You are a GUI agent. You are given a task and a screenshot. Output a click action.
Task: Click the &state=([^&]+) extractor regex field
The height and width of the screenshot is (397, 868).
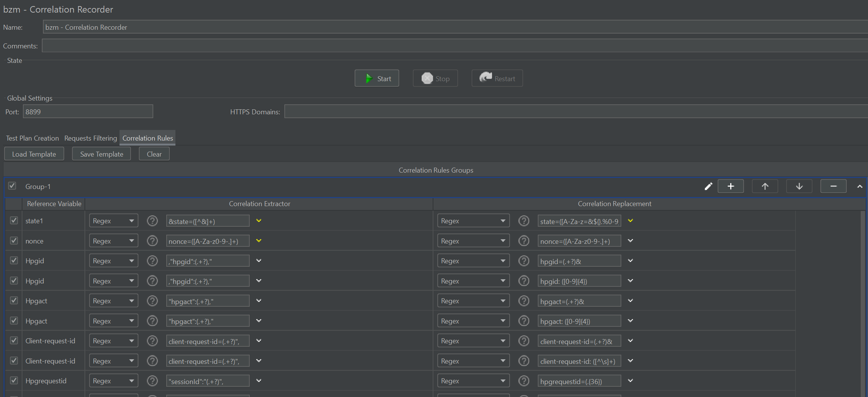point(208,221)
